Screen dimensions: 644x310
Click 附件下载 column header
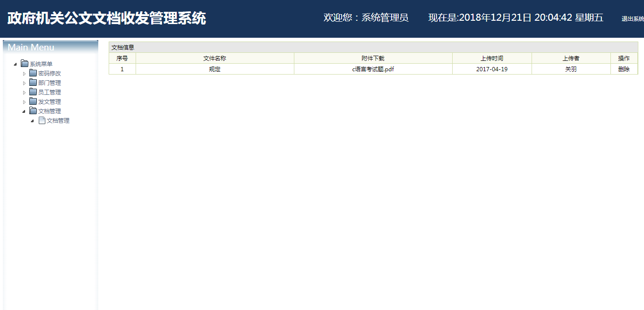(x=373, y=59)
